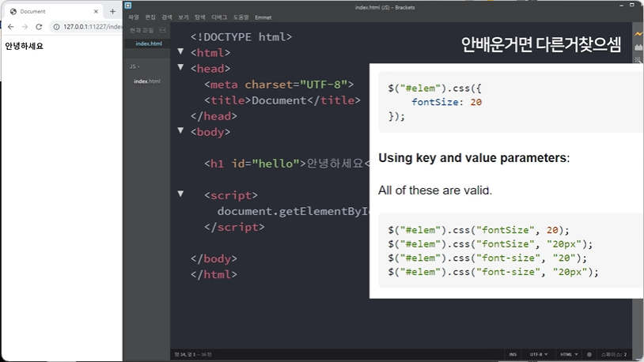Open the 검색 menu
The image size is (644, 362).
coord(167,17)
